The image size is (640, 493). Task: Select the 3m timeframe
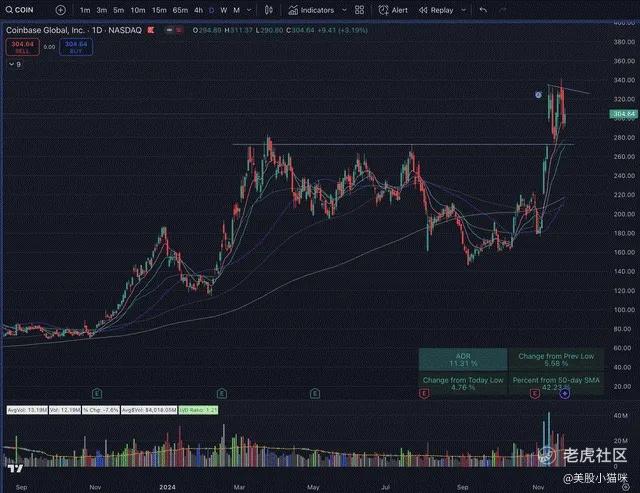point(102,10)
